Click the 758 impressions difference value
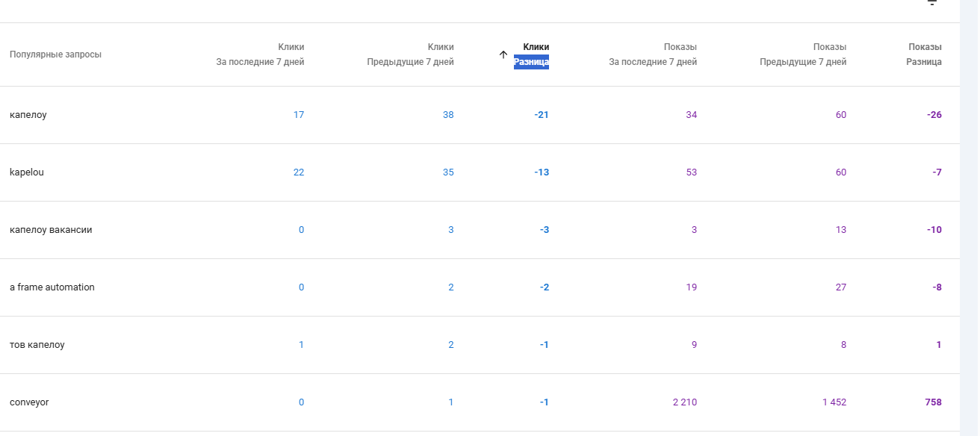 click(x=933, y=402)
